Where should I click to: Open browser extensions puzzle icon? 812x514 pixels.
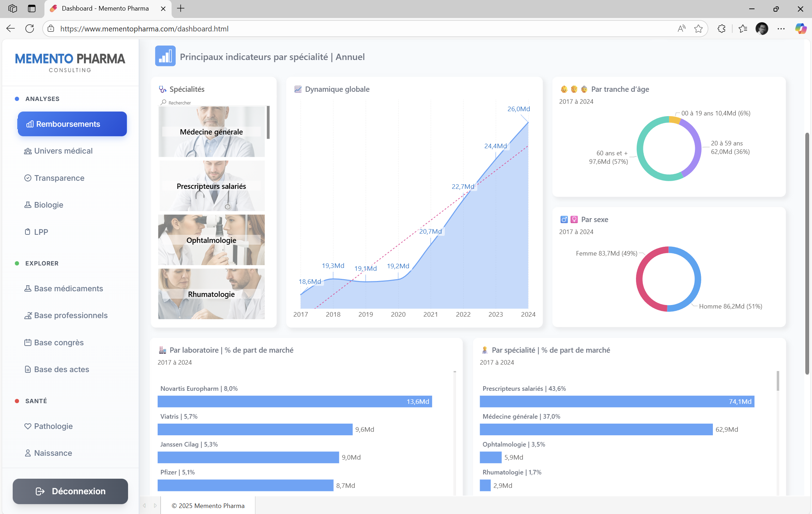pos(721,29)
